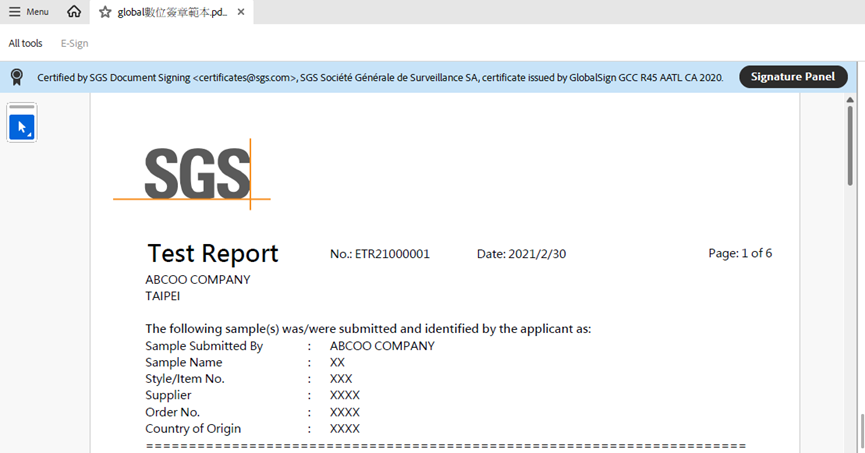Click the vertical scrollbar thumb

point(851,140)
